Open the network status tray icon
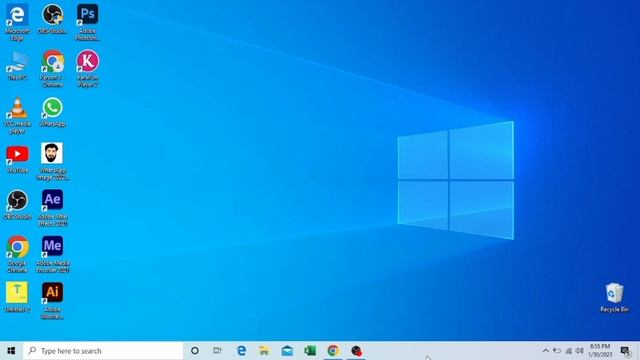The image size is (640, 360). click(x=569, y=351)
